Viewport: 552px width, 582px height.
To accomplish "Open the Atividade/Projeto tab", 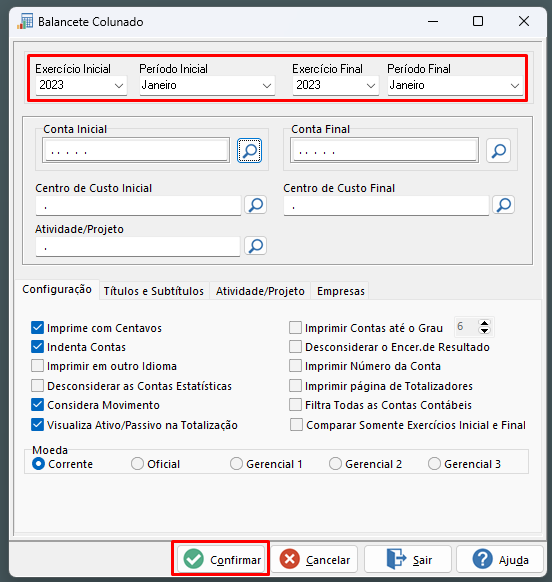I will [x=260, y=291].
